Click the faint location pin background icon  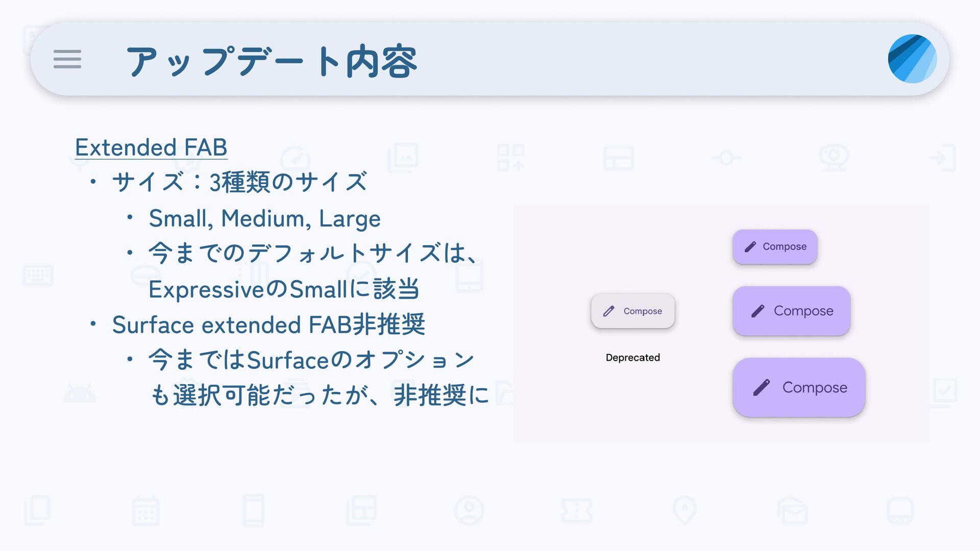point(684,510)
